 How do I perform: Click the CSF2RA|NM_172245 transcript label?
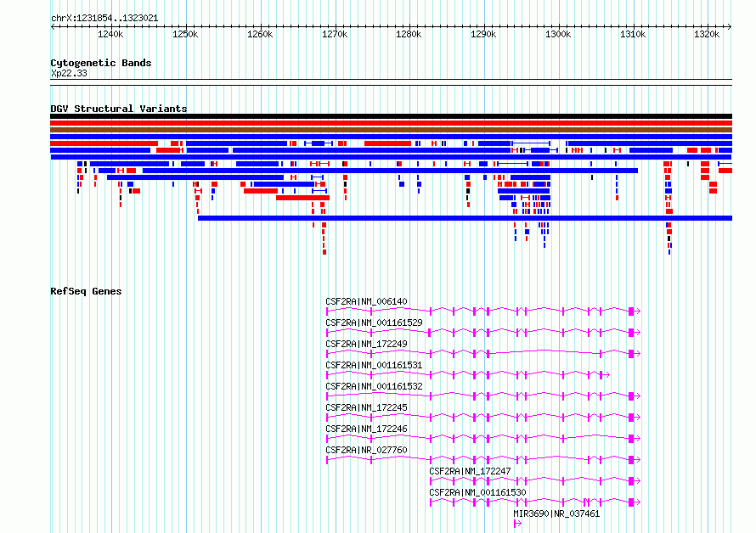click(366, 407)
